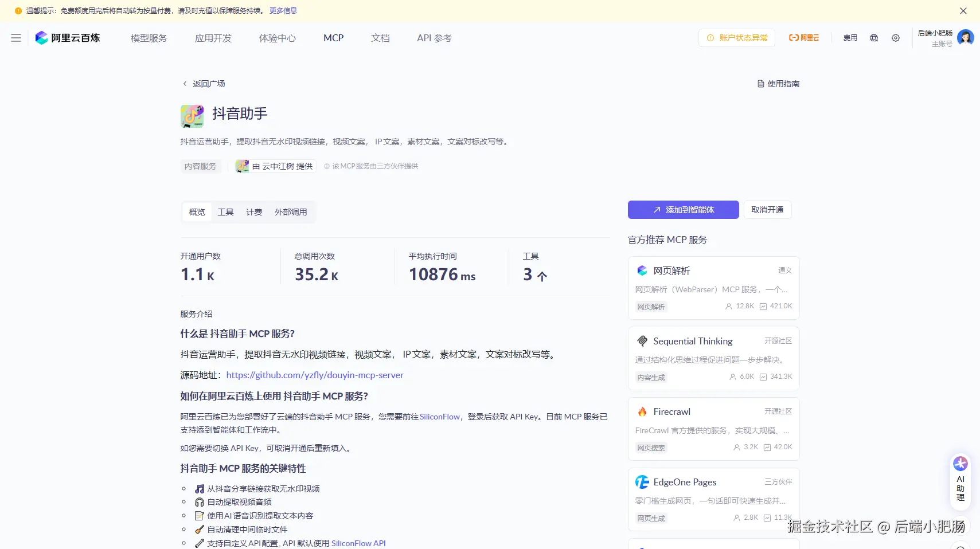The image size is (980, 549).
Task: Click the 开通用户数 1.1 K statistic
Action: point(201,267)
